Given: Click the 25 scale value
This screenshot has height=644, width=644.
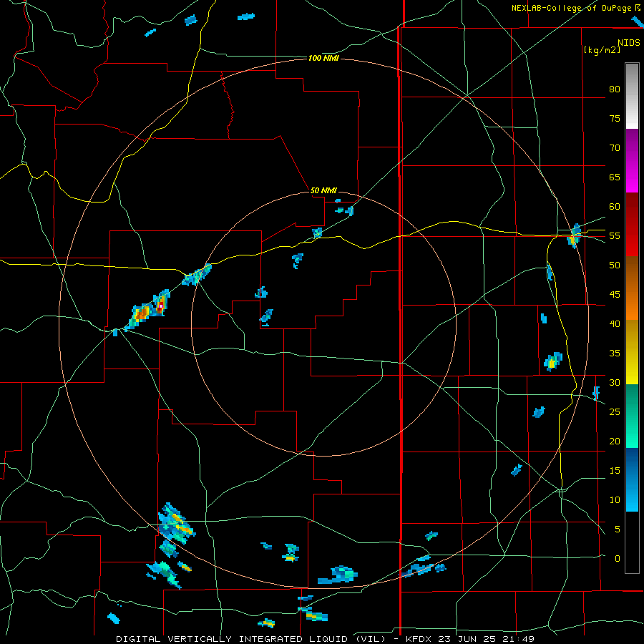Looking at the screenshot, I should click(615, 412).
